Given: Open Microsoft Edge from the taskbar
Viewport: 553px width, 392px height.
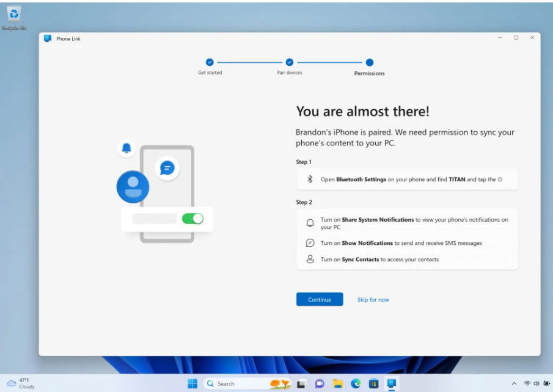Looking at the screenshot, I should click(x=355, y=383).
